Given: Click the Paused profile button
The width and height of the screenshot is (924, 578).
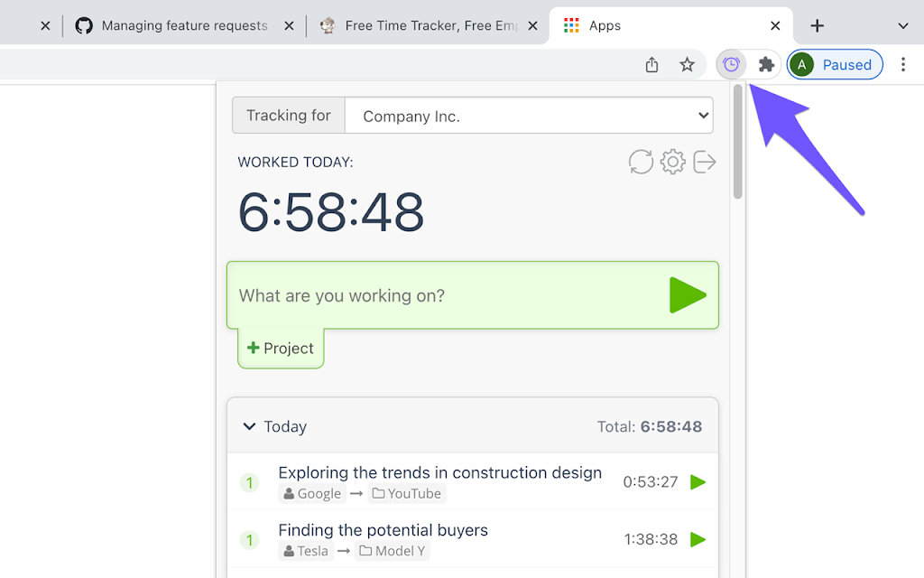Looking at the screenshot, I should pyautogui.click(x=835, y=64).
